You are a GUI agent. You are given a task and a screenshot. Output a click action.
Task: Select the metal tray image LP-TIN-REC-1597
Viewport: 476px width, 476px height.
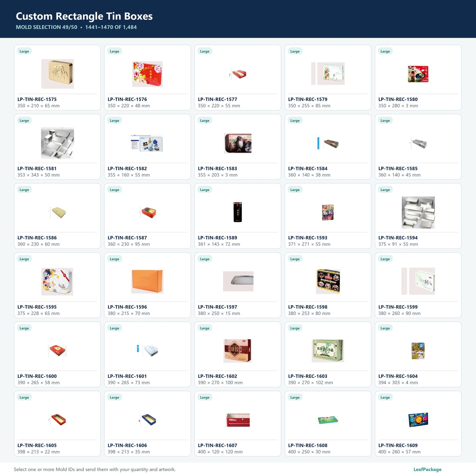pos(238,281)
